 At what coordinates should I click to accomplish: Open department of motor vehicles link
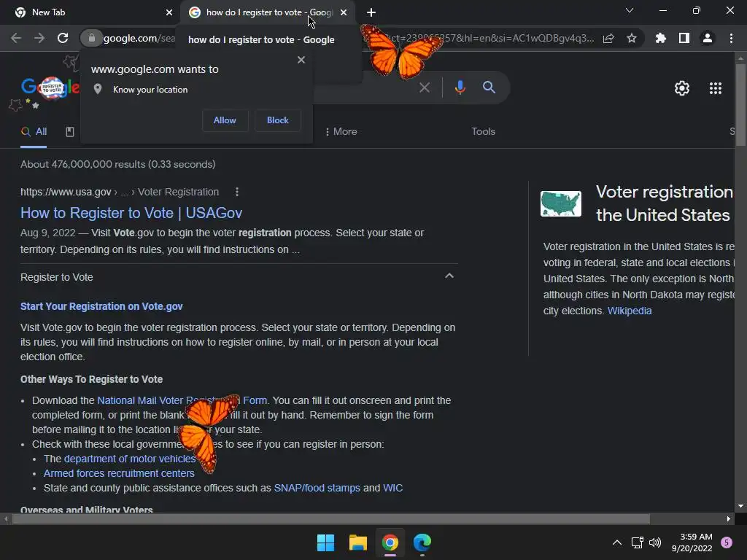point(130,459)
